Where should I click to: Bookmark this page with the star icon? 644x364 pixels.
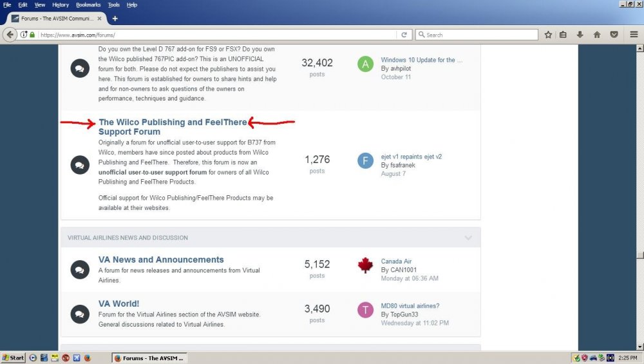[x=548, y=35]
